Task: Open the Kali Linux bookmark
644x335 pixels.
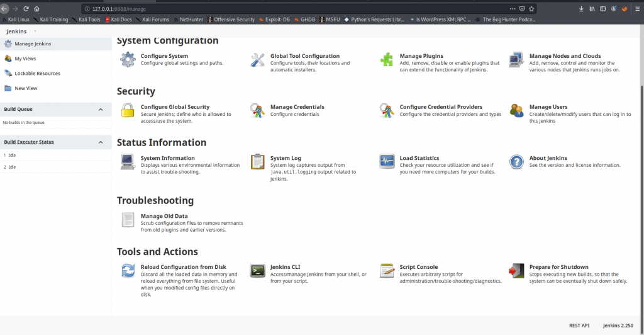Action: tap(16, 20)
